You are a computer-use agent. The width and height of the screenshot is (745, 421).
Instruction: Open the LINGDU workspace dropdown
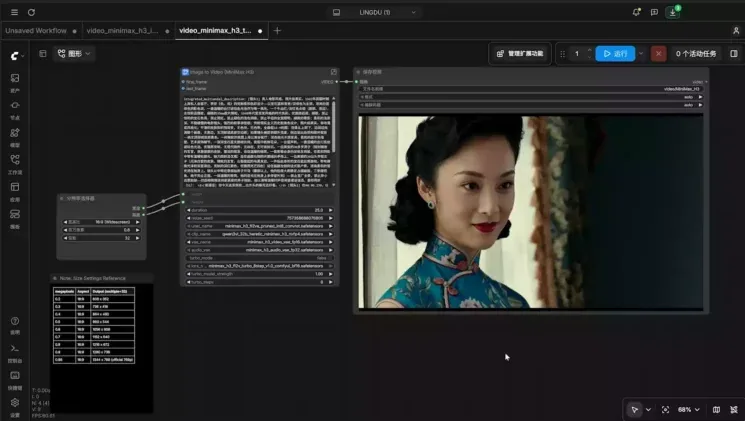click(x=375, y=12)
